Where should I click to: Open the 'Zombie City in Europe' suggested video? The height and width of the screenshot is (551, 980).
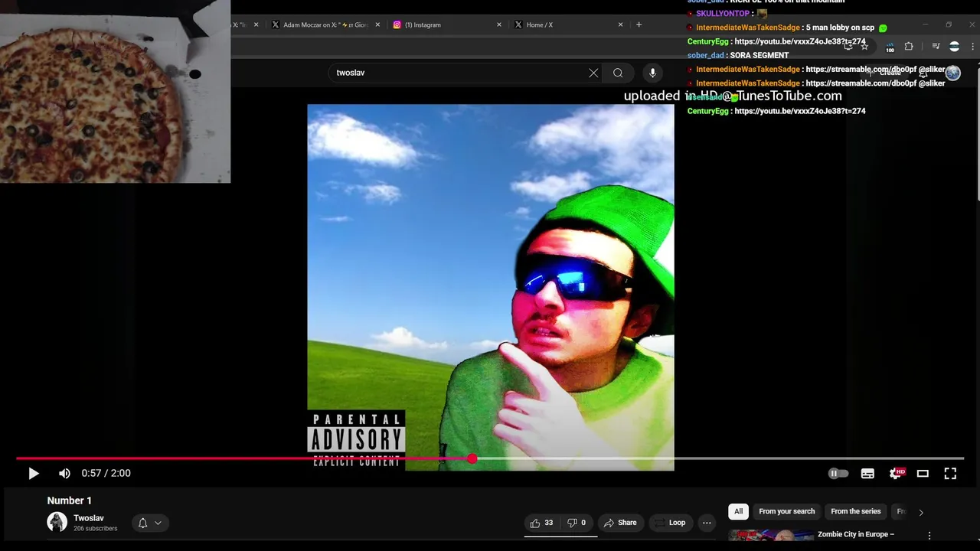856,534
